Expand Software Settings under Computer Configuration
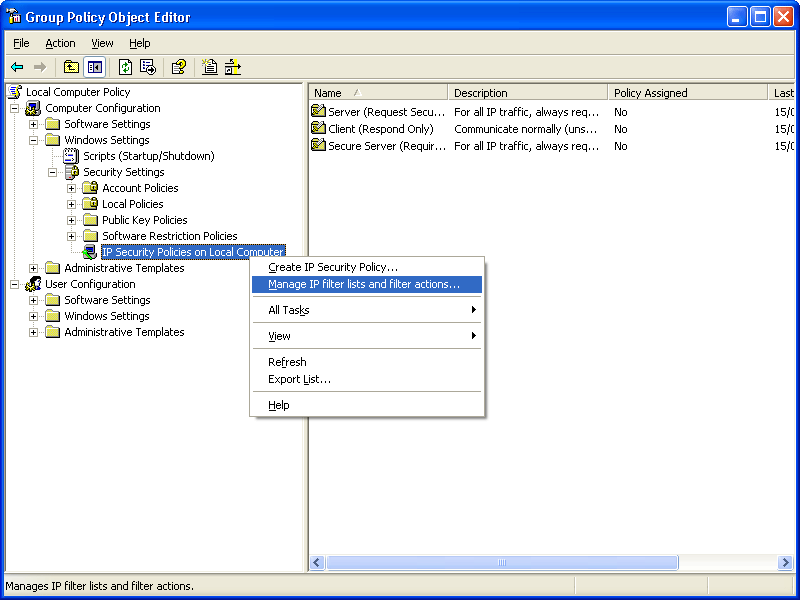The image size is (800, 600). pyautogui.click(x=33, y=124)
